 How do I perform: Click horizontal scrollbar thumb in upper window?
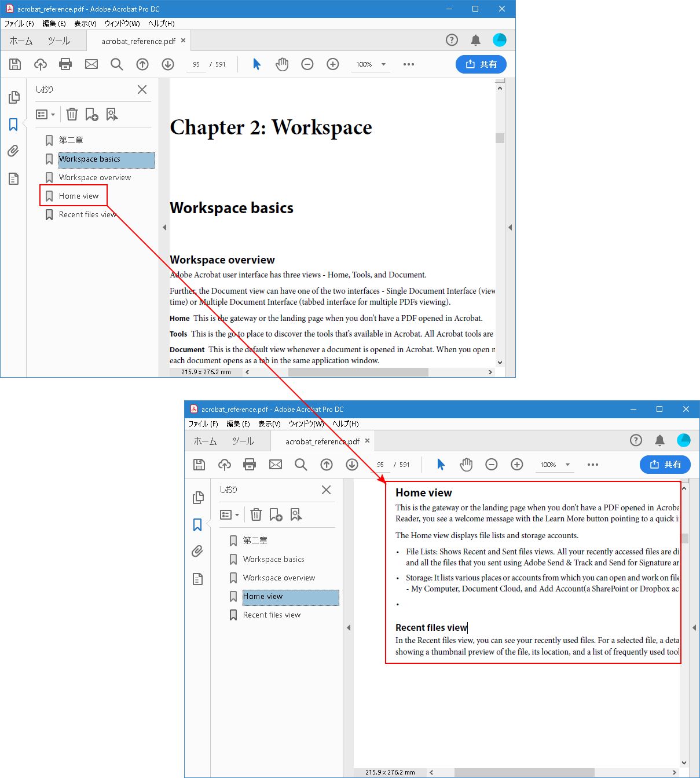pyautogui.click(x=358, y=372)
